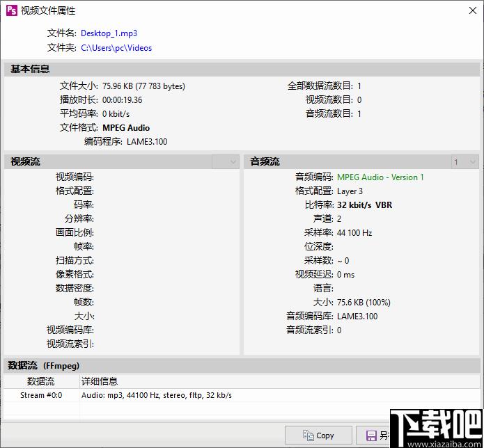Viewport: 484px width, 448px height.
Task: Click the 数据流 (FFmpeg) section header
Action: click(x=242, y=366)
